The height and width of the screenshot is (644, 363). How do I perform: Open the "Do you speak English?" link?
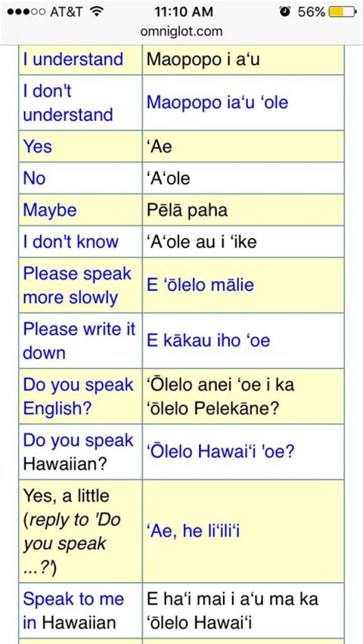click(x=78, y=396)
